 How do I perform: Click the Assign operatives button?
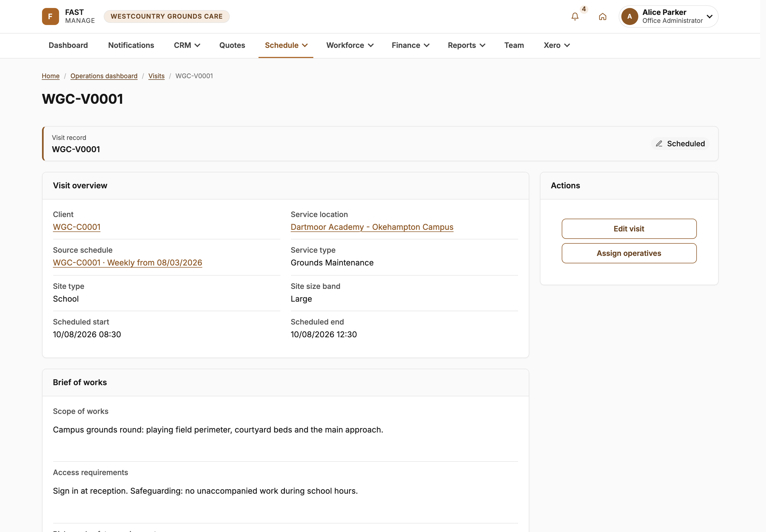[629, 253]
